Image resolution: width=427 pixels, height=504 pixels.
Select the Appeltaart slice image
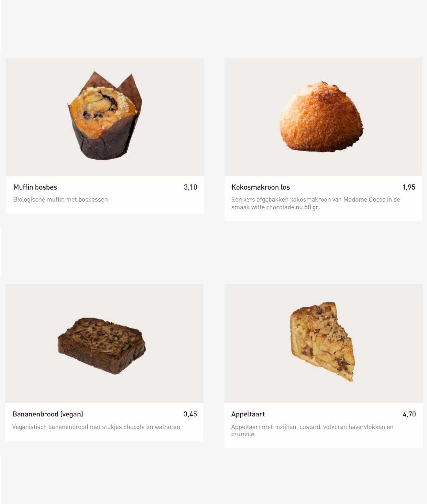(x=323, y=343)
